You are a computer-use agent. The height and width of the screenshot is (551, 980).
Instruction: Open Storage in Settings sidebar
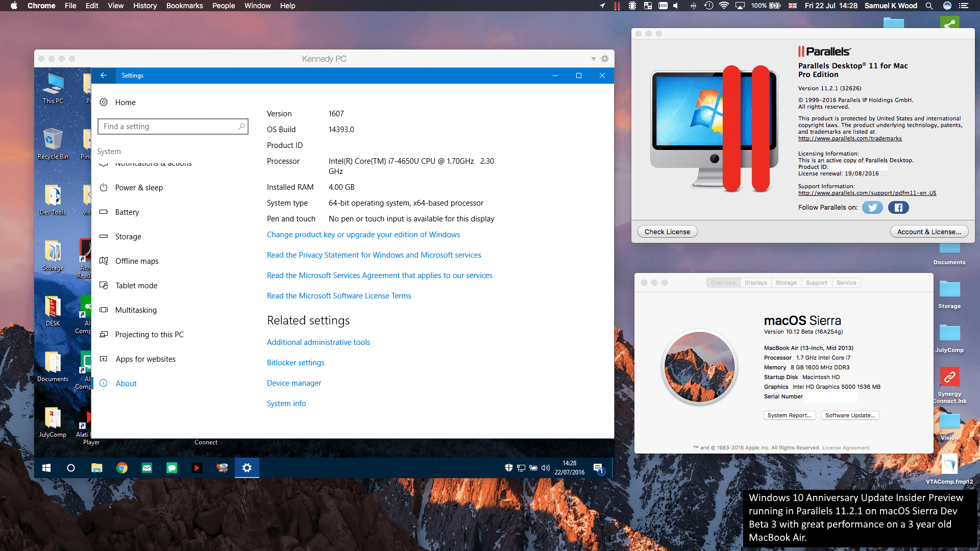[x=128, y=237]
